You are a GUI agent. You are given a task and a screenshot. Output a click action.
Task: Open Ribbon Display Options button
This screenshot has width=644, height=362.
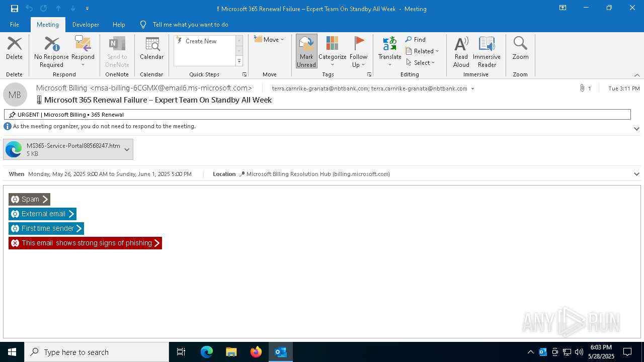[563, 8]
